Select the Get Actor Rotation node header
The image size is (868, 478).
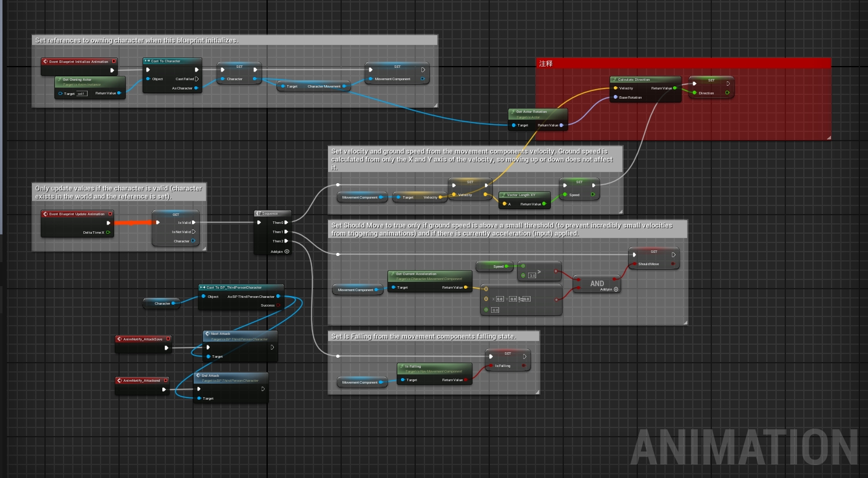tap(537, 113)
